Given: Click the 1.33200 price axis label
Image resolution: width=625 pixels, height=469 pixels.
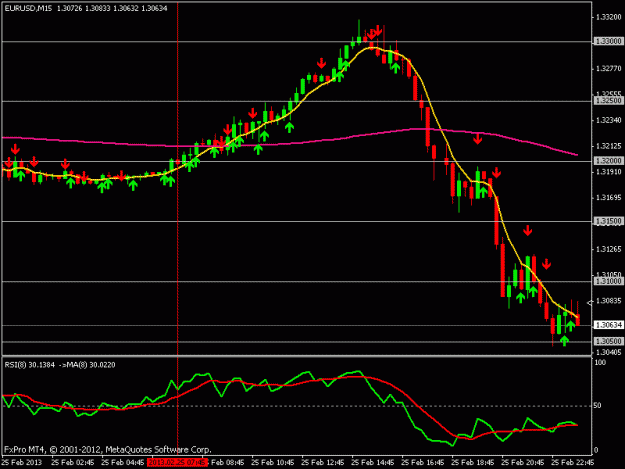Looking at the screenshot, I should [x=608, y=17].
